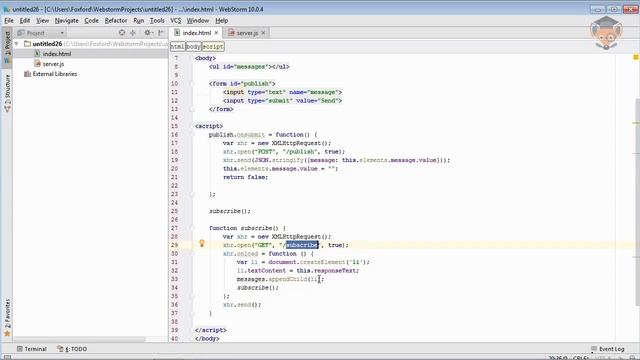Open the View menu
The height and width of the screenshot is (360, 640).
click(42, 20)
